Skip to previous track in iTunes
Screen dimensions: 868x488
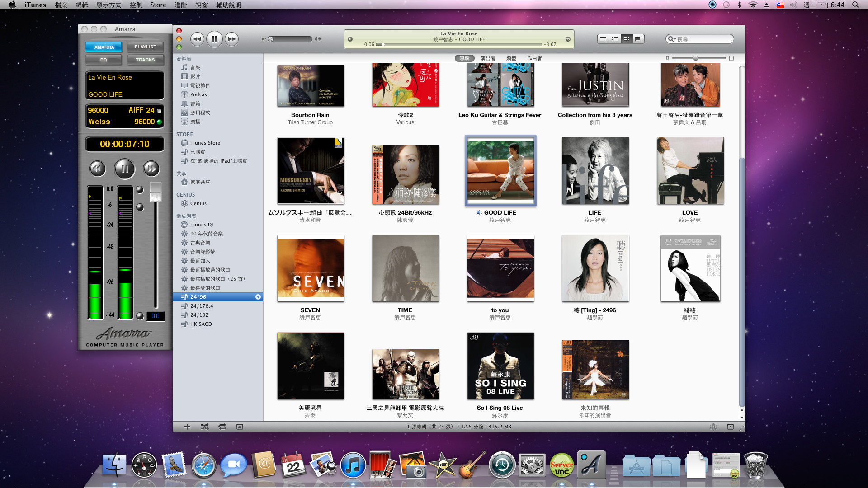tap(197, 39)
